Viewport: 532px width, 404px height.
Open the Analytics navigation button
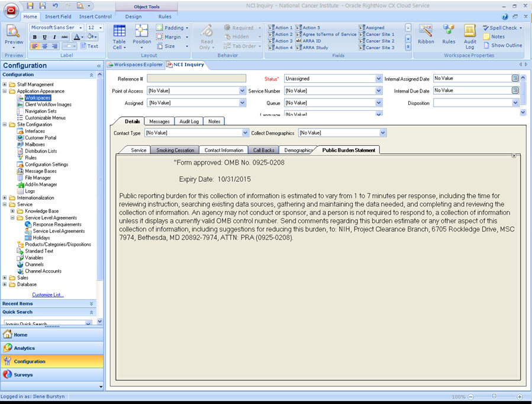coord(24,348)
